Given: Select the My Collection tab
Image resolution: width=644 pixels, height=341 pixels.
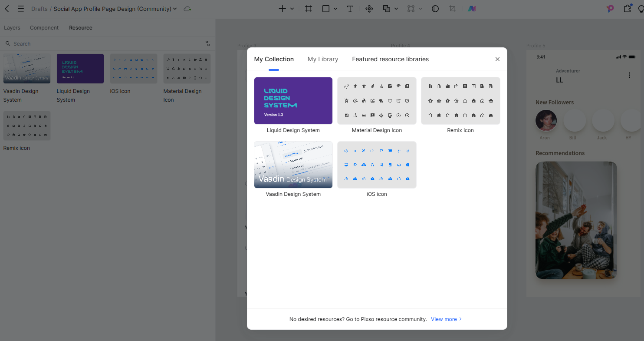Looking at the screenshot, I should 274,59.
